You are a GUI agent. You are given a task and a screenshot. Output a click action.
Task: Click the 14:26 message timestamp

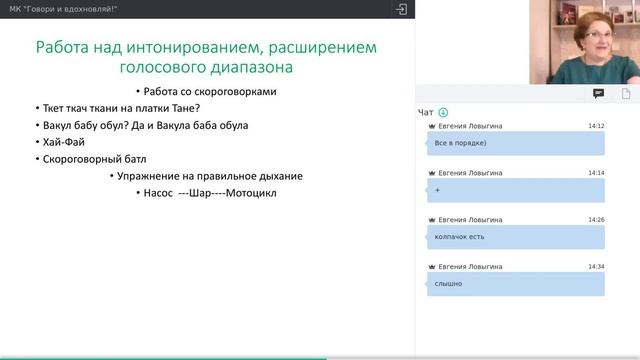coord(596,220)
